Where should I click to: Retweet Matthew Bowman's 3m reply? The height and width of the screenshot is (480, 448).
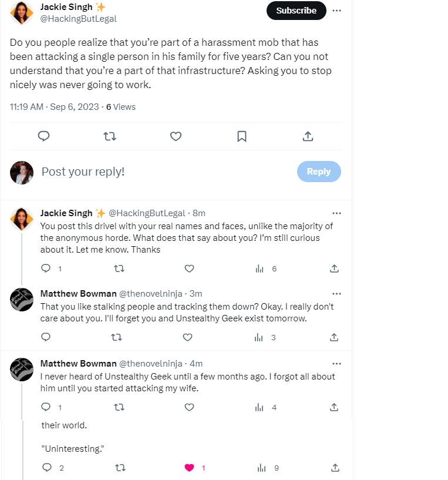point(116,337)
